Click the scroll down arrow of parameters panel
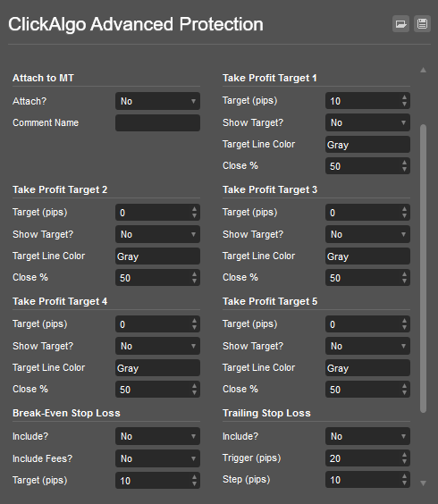Screen dimensions: 438x504 (423, 483)
